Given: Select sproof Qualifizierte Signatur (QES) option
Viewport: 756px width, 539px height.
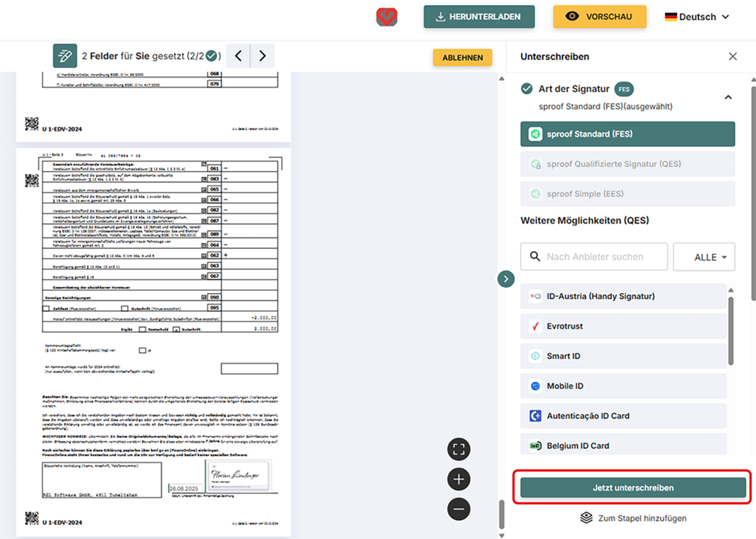Looking at the screenshot, I should [x=627, y=164].
